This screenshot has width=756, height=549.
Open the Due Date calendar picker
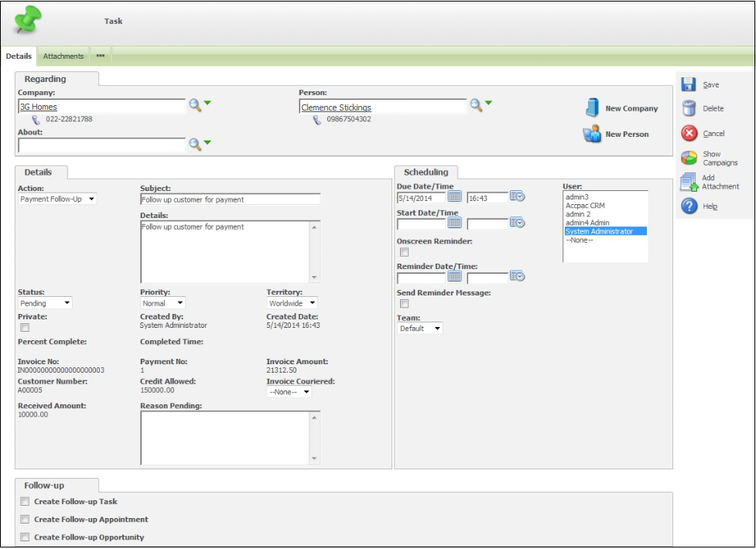coord(455,197)
